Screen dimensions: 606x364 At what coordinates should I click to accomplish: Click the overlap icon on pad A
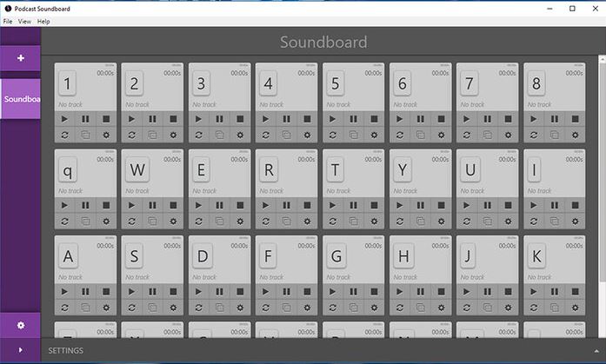pos(85,308)
